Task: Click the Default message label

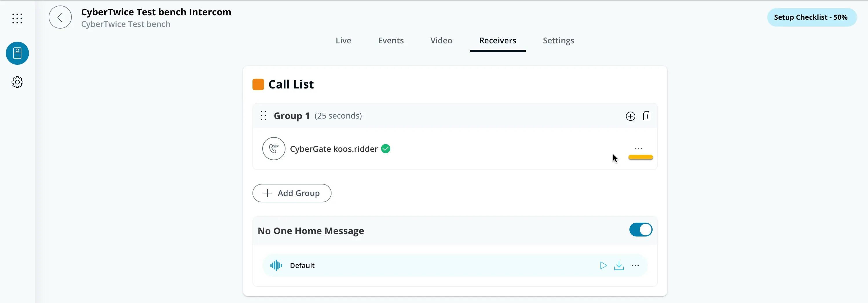Action: coord(302,265)
